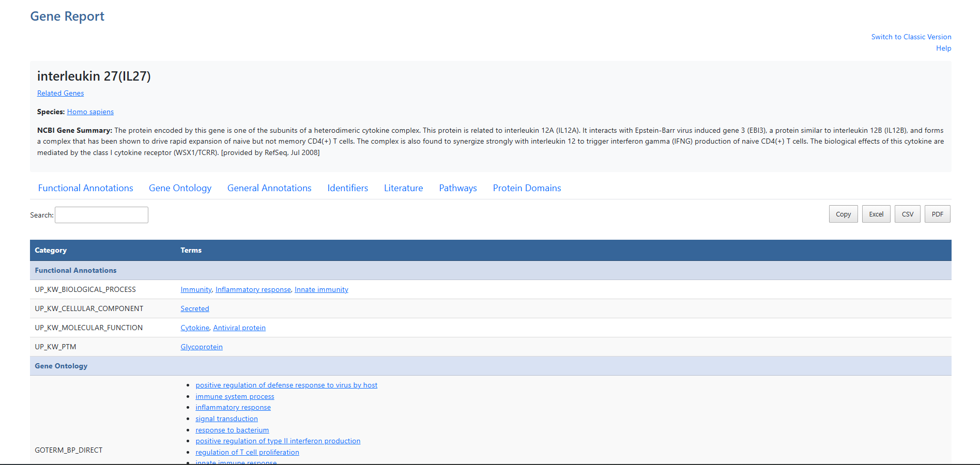Switch to the Identifiers tab
The width and height of the screenshot is (980, 465).
tap(347, 188)
